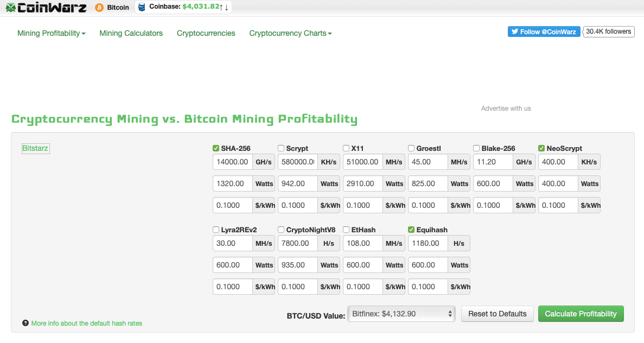Open the Cryptocurrency Charts dropdown
Screen dimensions: 644x343
[290, 33]
